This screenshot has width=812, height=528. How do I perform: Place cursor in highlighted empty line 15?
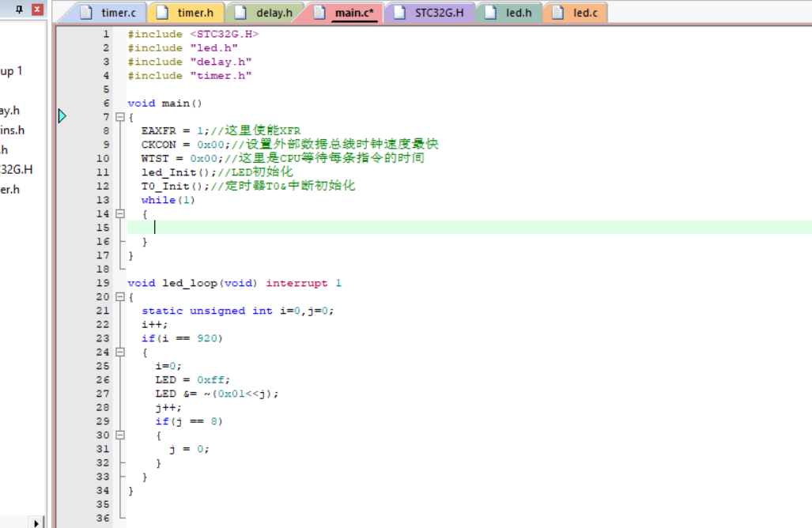tap(469, 228)
